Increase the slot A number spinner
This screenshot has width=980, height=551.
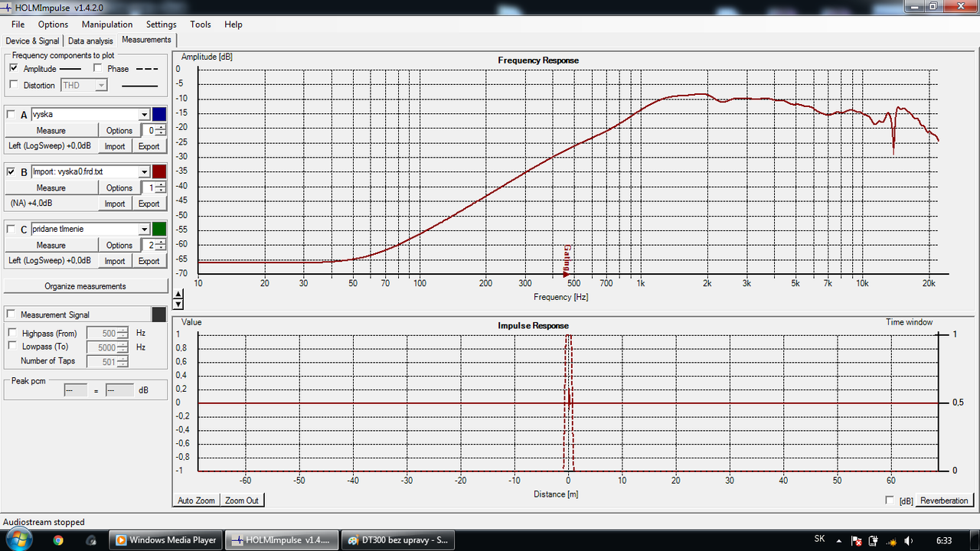click(x=161, y=128)
